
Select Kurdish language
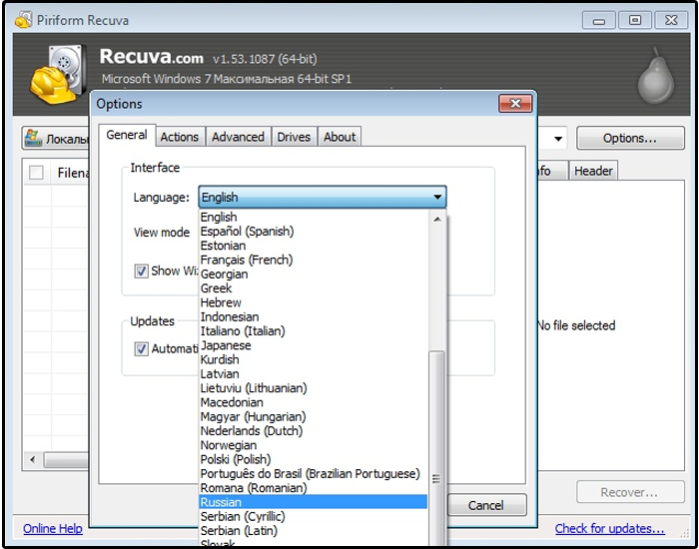(313, 360)
